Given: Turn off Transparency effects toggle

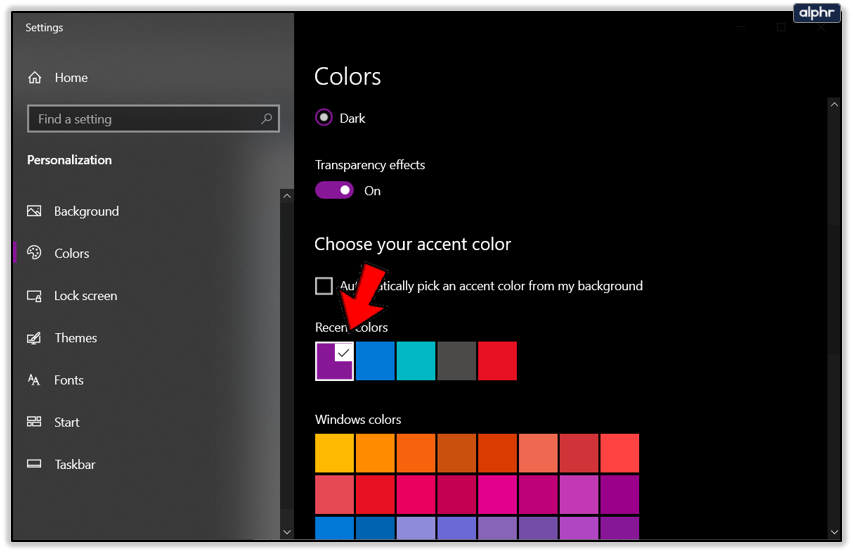Looking at the screenshot, I should [x=335, y=190].
